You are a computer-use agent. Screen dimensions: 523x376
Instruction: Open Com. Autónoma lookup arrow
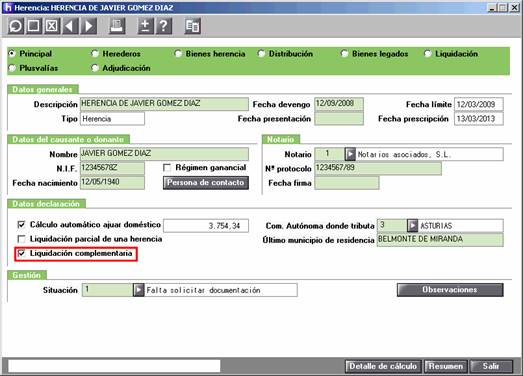[413, 226]
